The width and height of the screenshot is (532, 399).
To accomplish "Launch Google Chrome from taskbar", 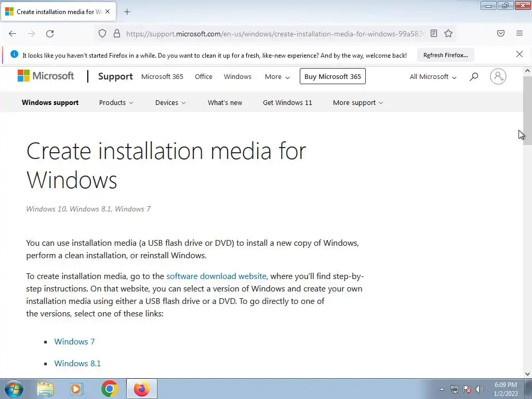I will click(109, 389).
